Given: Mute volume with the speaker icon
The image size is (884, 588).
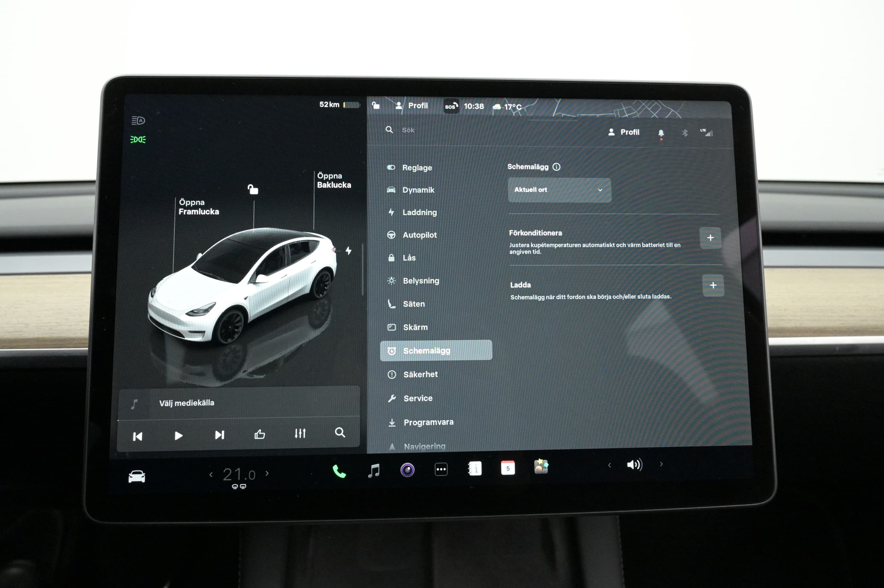Looking at the screenshot, I should pyautogui.click(x=634, y=465).
